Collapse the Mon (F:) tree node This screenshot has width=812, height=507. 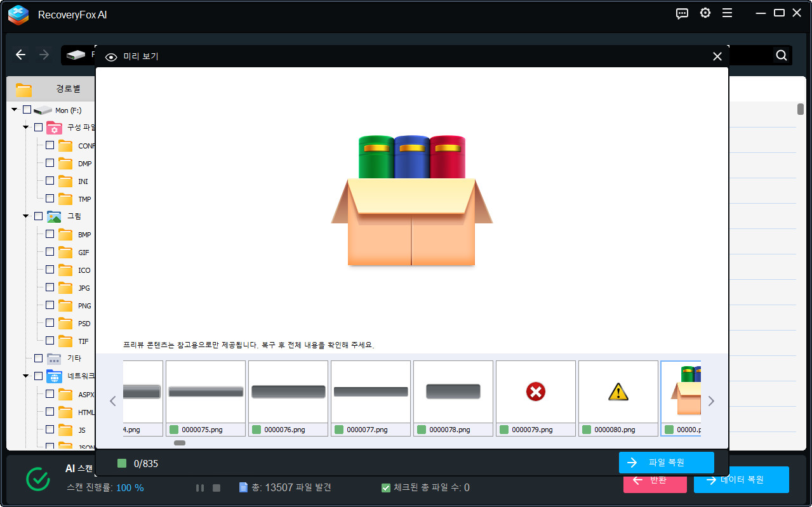point(15,110)
